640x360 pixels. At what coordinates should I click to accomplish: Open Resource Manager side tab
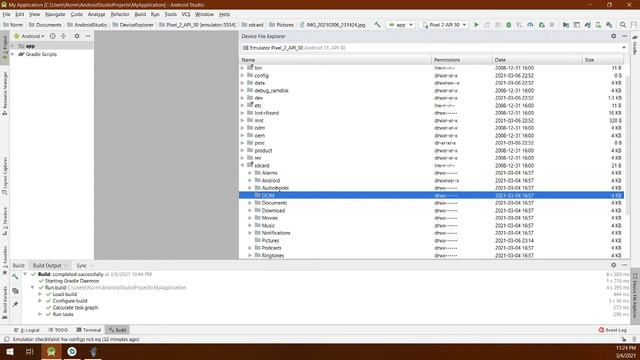5,93
